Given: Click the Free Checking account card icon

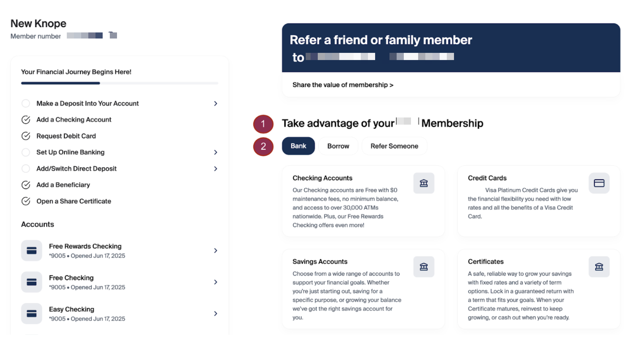Looking at the screenshot, I should [32, 282].
